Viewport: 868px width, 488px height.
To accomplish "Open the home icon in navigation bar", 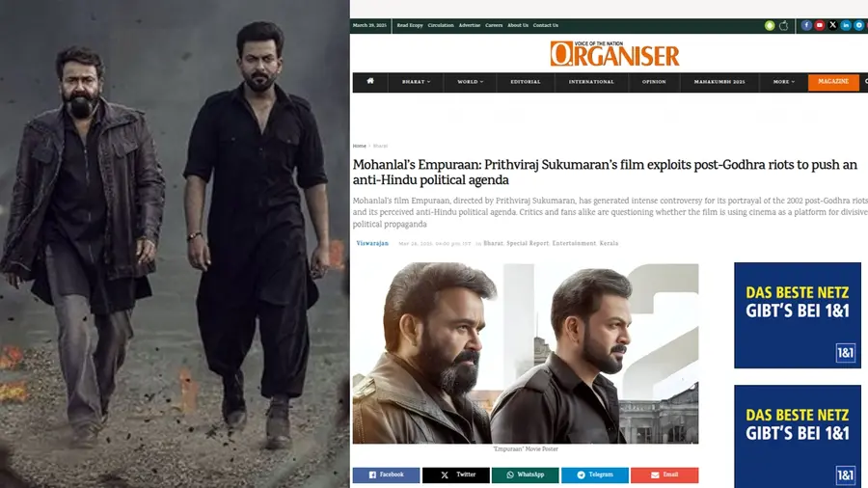I will click(x=370, y=81).
